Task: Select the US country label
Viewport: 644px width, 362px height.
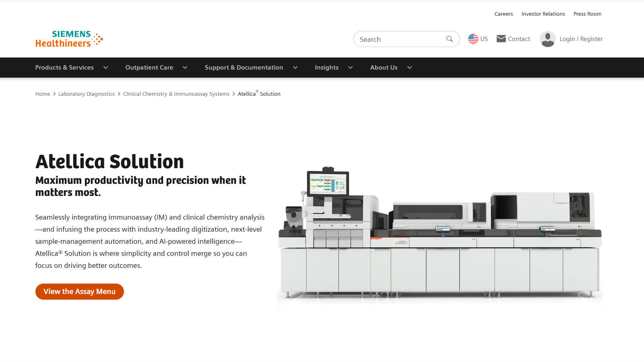Action: [x=484, y=39]
